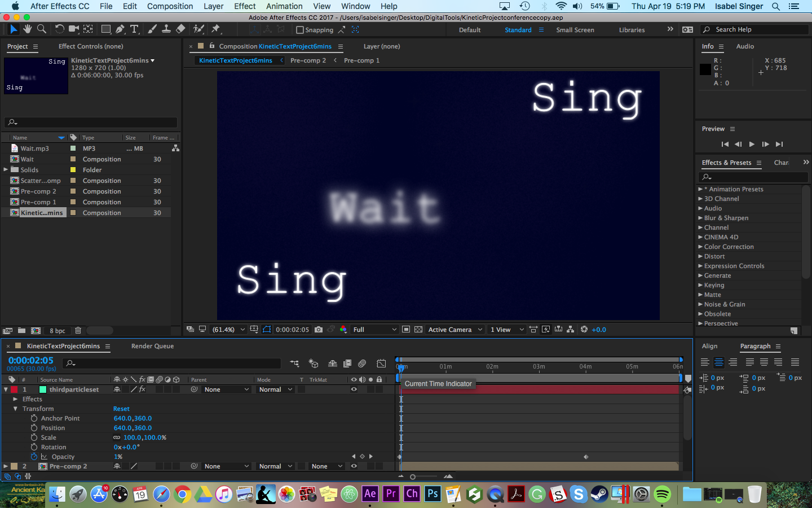
Task: Click the Reset Exposure icon
Action: [584, 330]
